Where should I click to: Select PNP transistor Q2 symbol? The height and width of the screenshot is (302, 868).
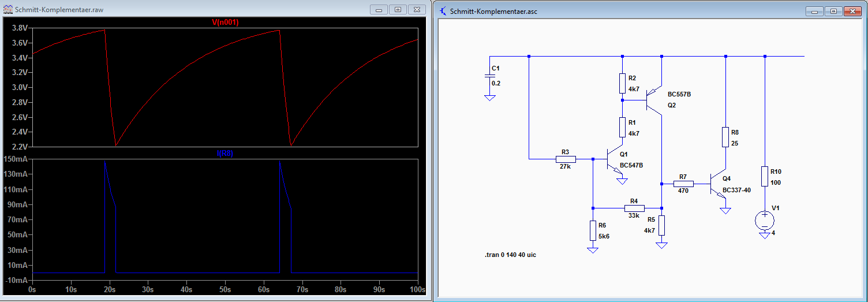(655, 100)
